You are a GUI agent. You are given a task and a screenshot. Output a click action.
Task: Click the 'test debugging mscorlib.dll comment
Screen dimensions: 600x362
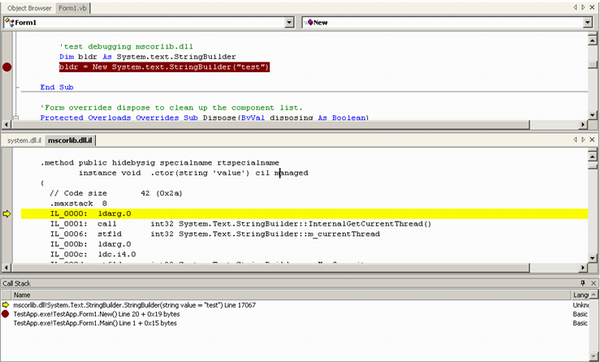pyautogui.click(x=126, y=47)
